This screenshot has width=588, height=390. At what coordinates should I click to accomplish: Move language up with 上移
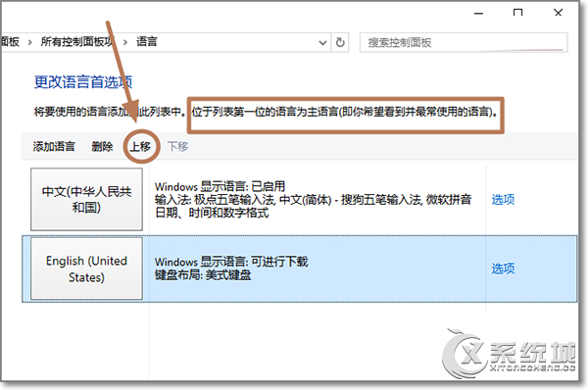point(140,146)
